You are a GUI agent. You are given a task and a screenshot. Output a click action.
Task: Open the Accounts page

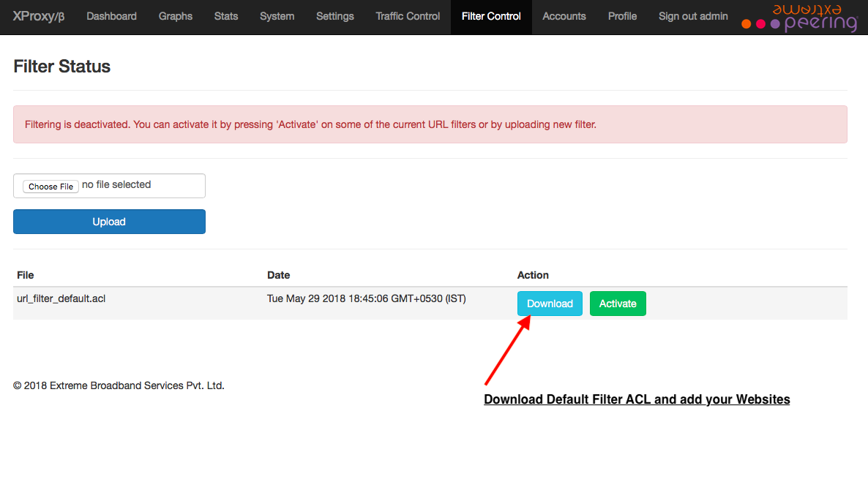(564, 16)
